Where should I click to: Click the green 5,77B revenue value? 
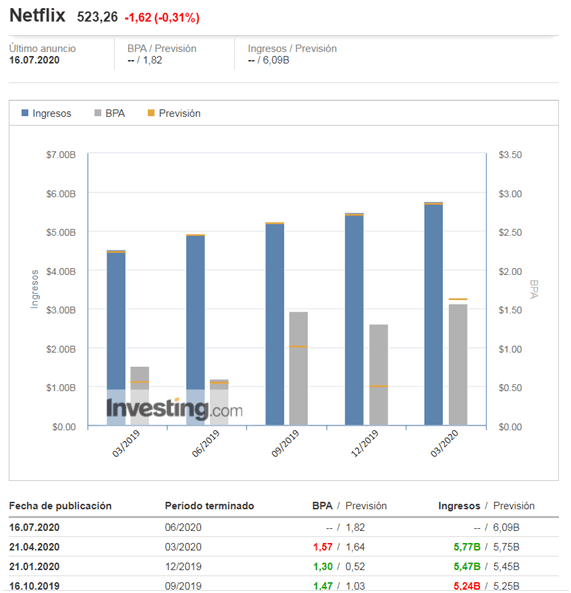(x=467, y=547)
